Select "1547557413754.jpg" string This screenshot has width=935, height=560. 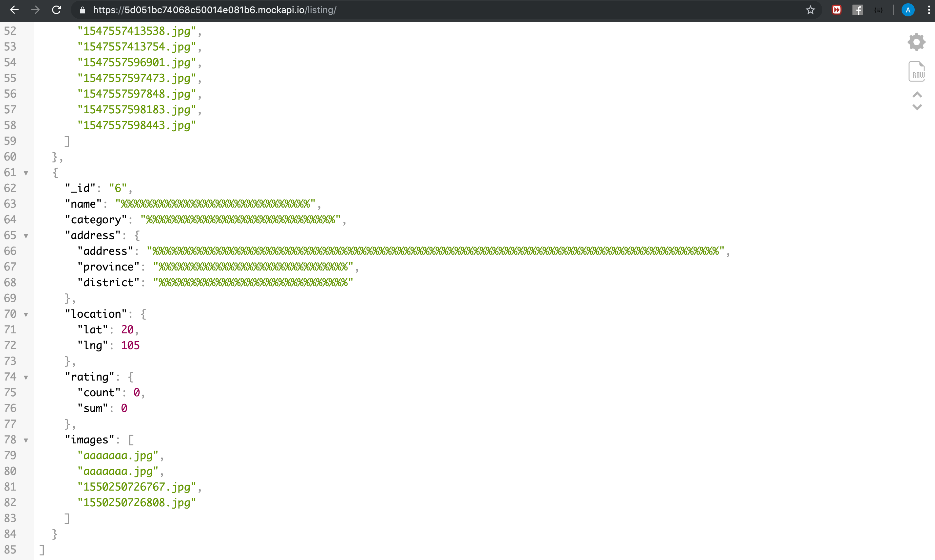(x=137, y=47)
